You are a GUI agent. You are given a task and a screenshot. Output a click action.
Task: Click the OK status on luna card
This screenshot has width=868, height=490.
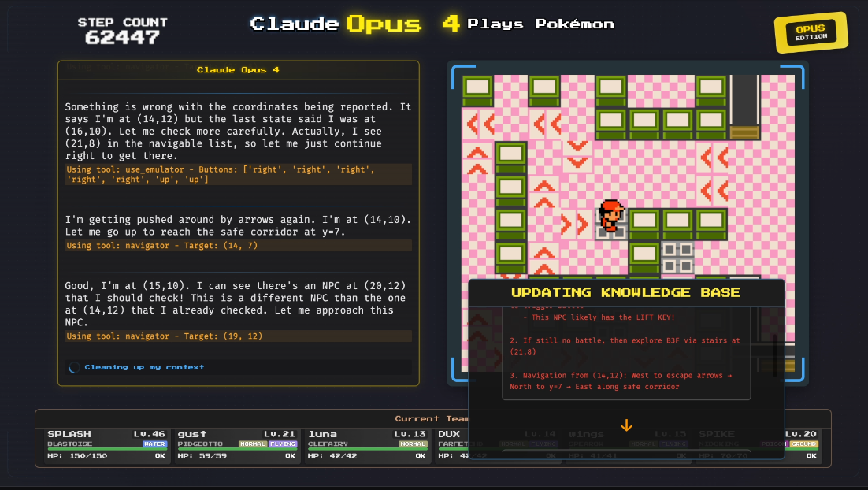421,455
